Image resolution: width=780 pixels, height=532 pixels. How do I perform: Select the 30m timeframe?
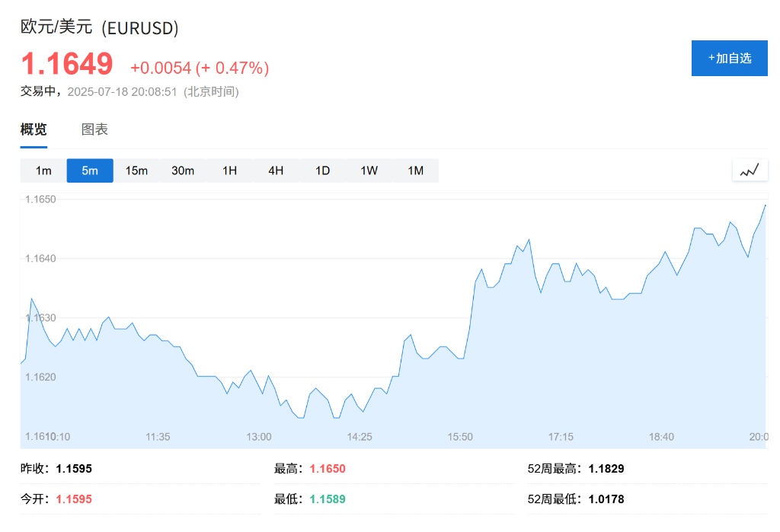[x=183, y=170]
